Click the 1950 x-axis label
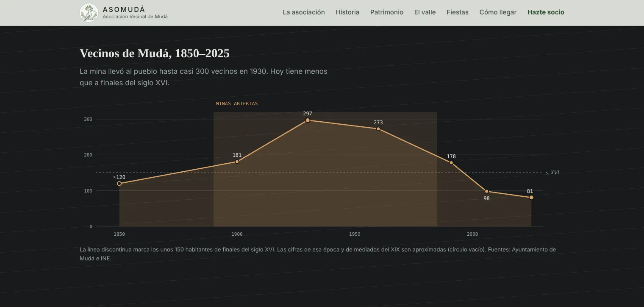Viewport: 644px width, 307px height. tap(355, 234)
